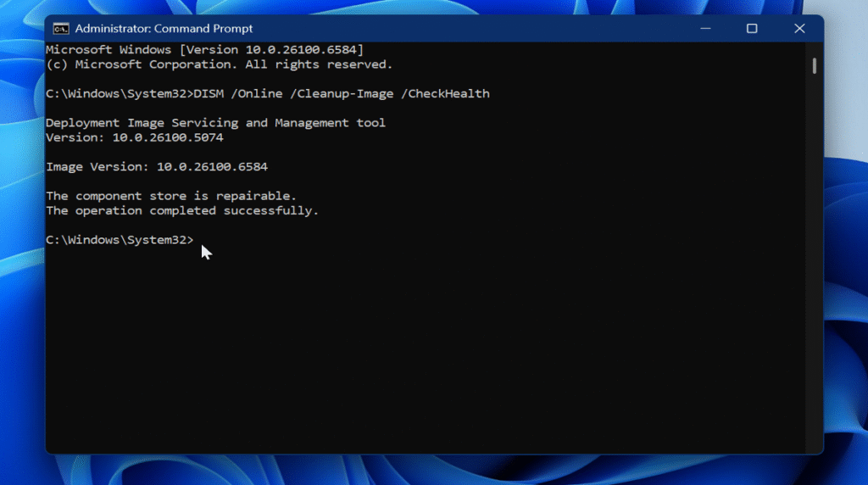Click the last C:\Windows\System32> prompt
Image resolution: width=868 pixels, height=485 pixels.
pos(120,240)
